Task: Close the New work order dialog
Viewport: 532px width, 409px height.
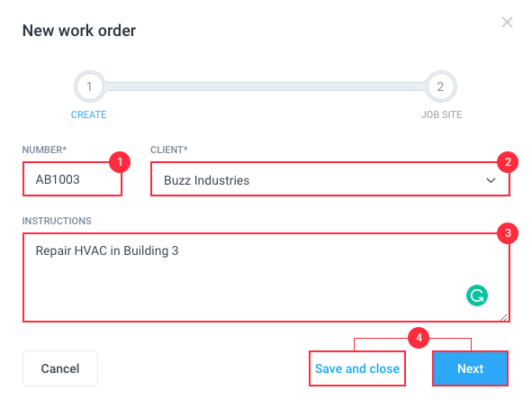Action: [507, 23]
